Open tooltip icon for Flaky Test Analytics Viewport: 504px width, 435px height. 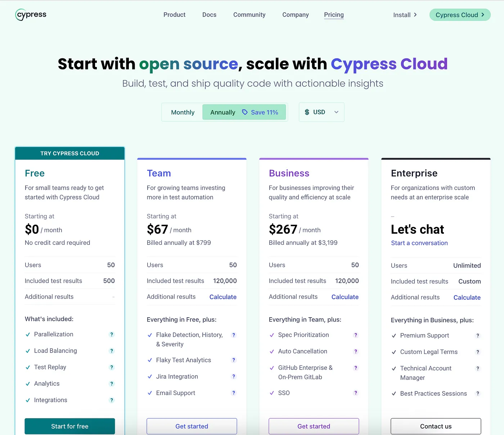[234, 360]
